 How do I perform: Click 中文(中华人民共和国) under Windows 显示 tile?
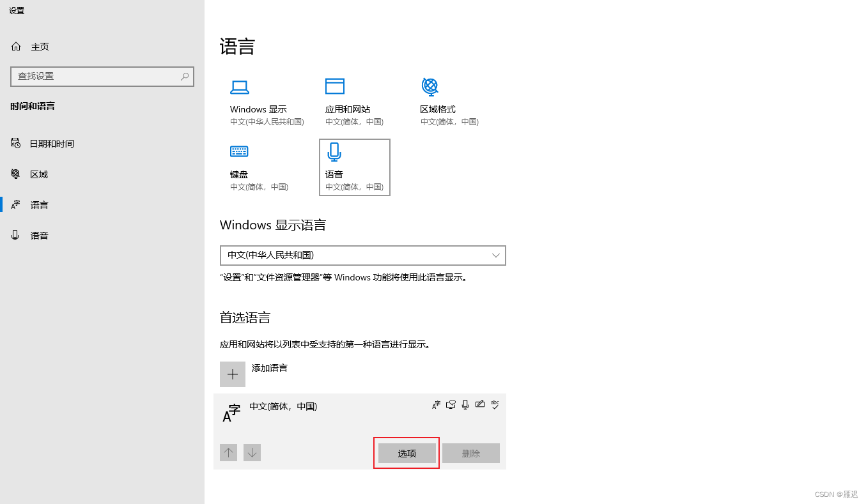[x=267, y=121]
